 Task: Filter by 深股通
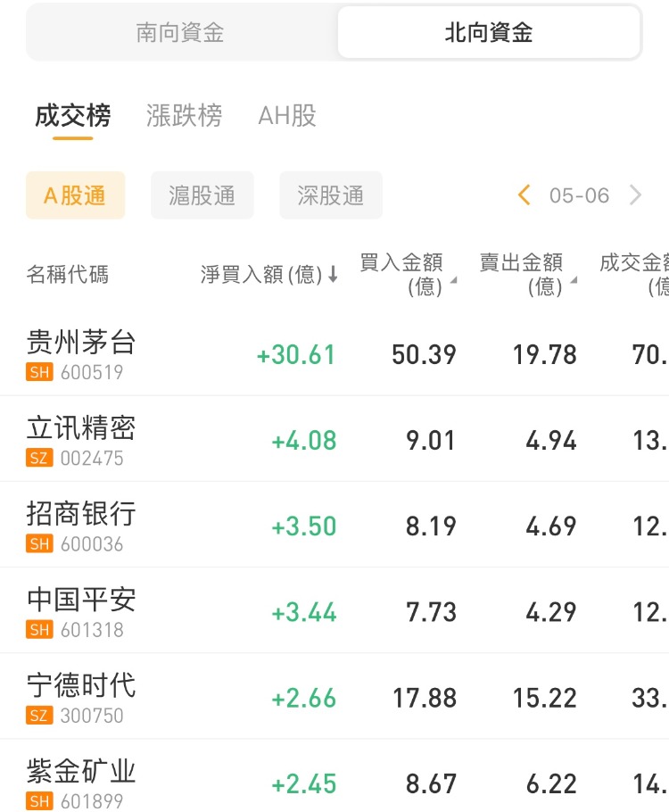(331, 195)
